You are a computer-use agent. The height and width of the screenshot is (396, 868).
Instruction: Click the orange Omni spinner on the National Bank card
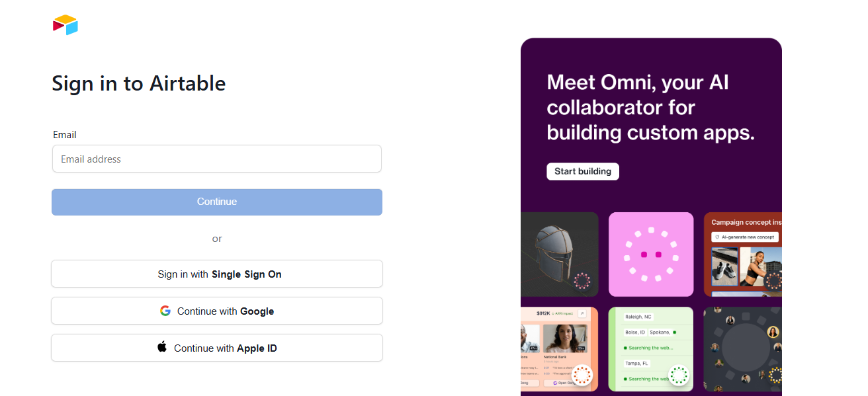click(x=582, y=375)
